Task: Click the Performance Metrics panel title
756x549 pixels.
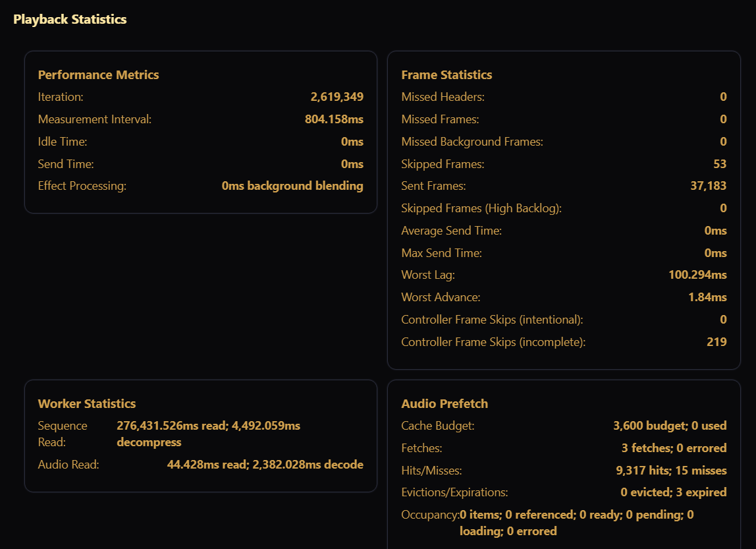Action: click(98, 74)
